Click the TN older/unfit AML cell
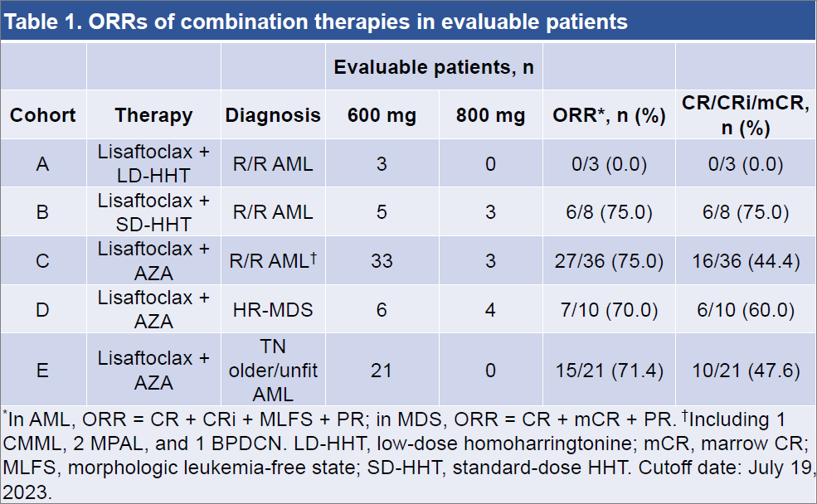 pyautogui.click(x=273, y=370)
